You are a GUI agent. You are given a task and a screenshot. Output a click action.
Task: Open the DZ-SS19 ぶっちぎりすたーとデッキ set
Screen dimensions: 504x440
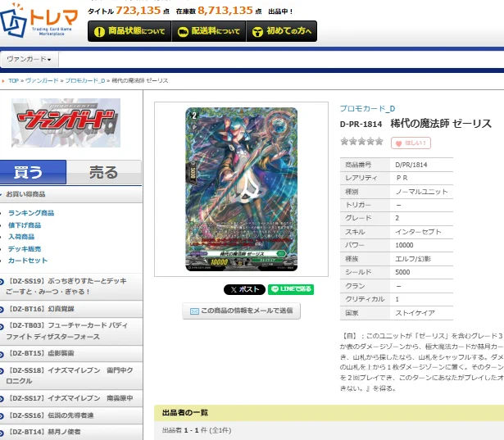[x=71, y=287]
